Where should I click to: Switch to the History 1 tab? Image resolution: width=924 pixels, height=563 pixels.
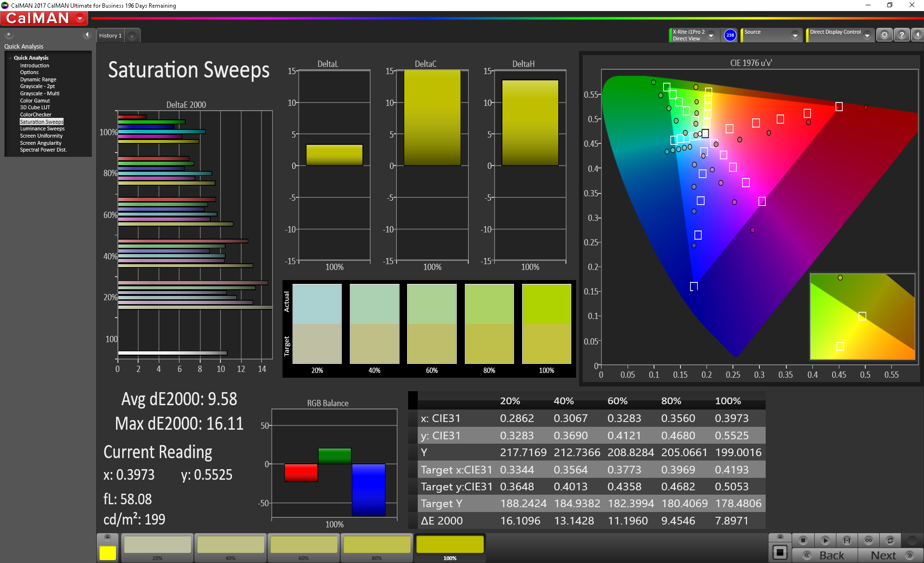[x=110, y=36]
